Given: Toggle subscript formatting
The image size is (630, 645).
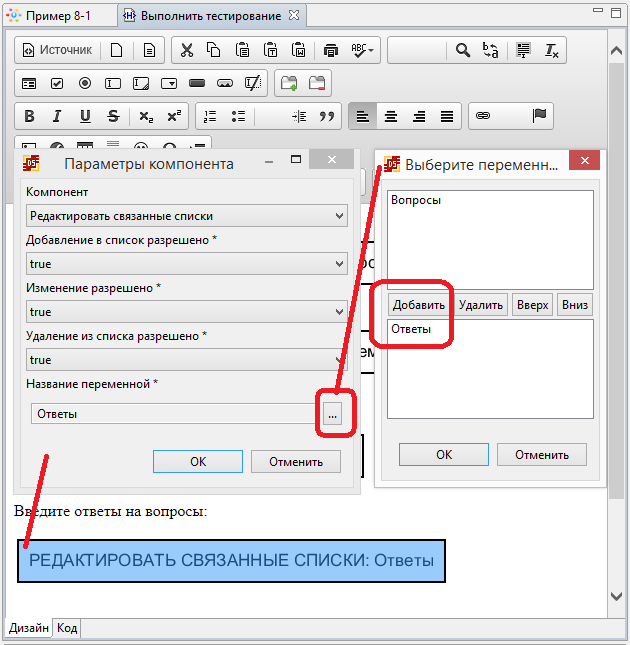Looking at the screenshot, I should pyautogui.click(x=146, y=116).
